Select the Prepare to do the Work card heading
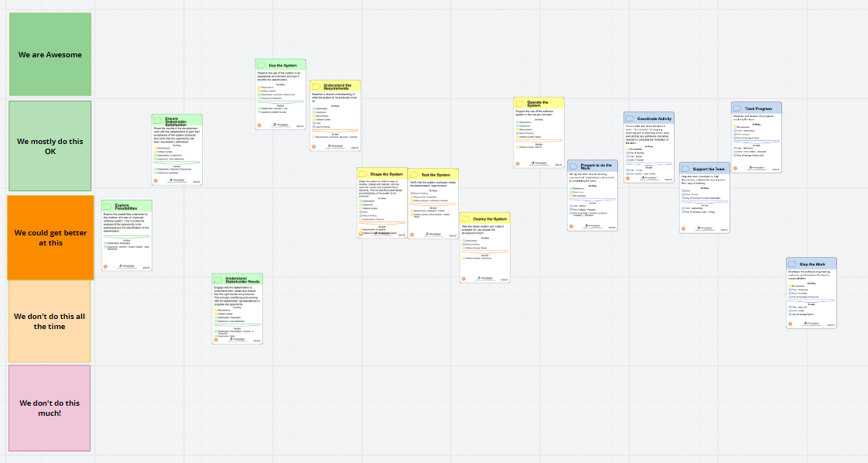Image resolution: width=868 pixels, height=463 pixels. pos(596,167)
